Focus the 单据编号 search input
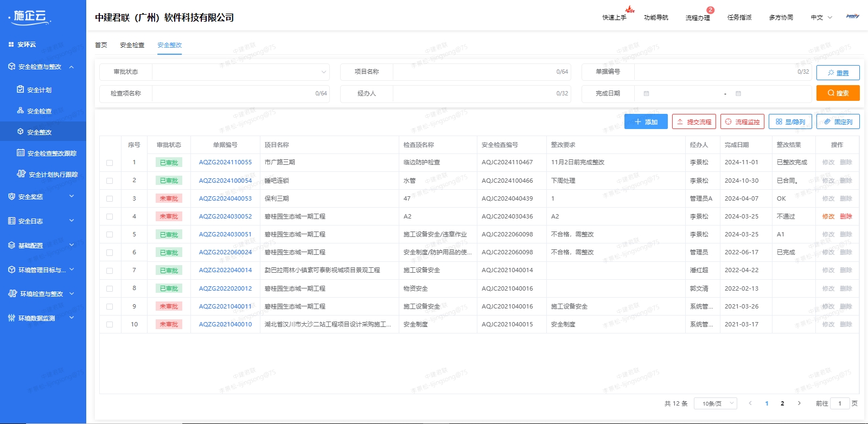 click(x=723, y=72)
